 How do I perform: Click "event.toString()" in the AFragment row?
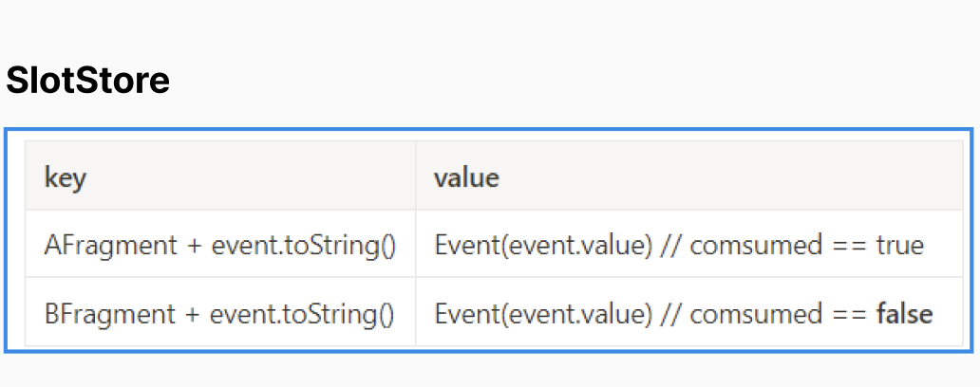pos(303,245)
